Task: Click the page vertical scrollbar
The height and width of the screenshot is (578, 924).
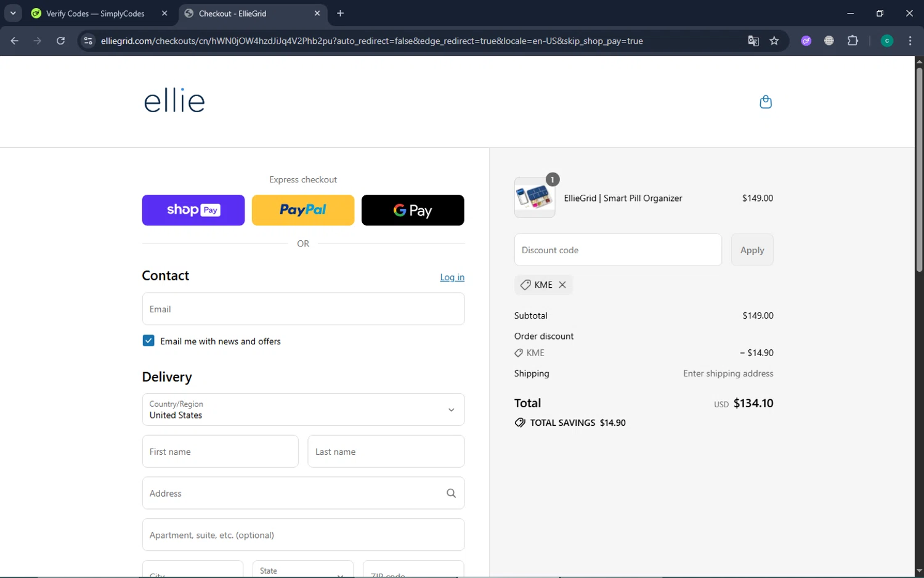Action: pos(919,169)
